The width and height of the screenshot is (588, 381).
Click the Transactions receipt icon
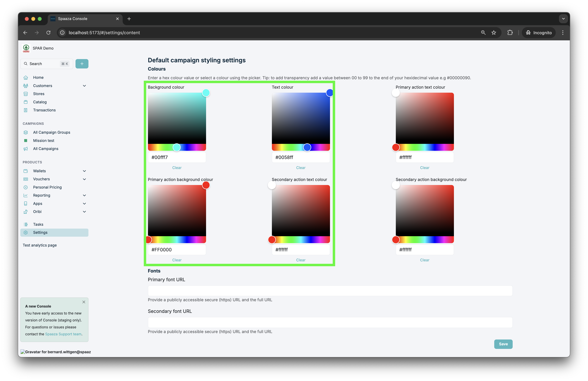tap(26, 110)
